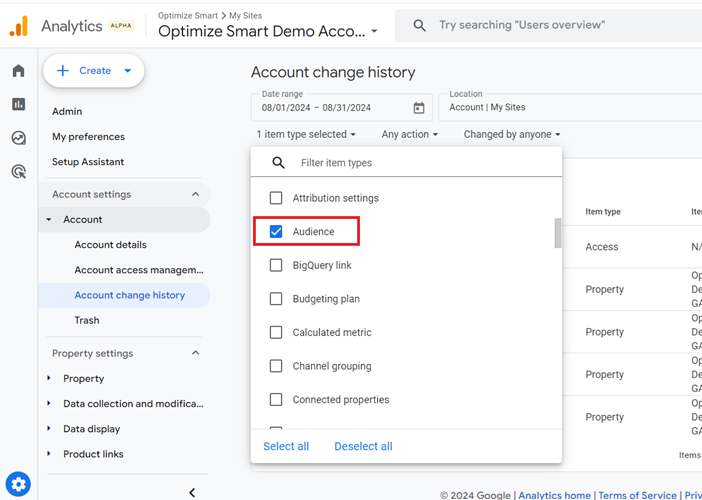Tick the Attribution settings checkbox
Viewport: 702px width, 500px height.
point(276,198)
